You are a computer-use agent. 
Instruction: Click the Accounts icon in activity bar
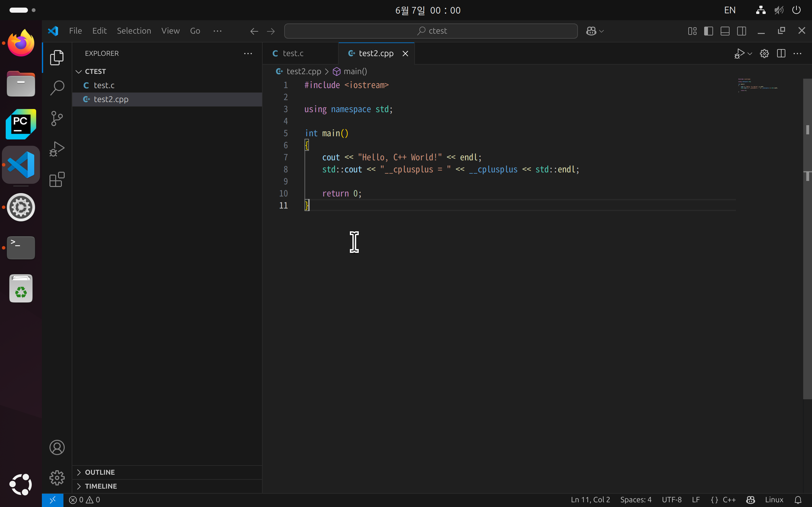click(57, 447)
